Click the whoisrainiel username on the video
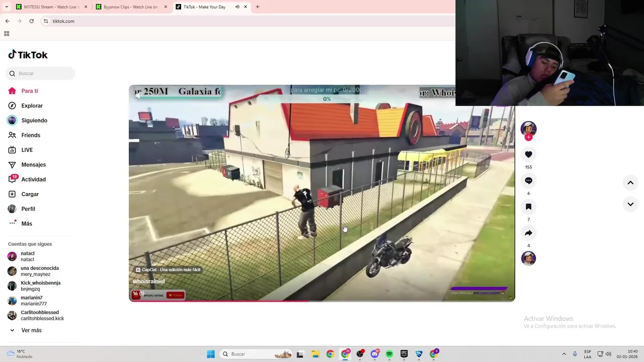 click(x=148, y=282)
